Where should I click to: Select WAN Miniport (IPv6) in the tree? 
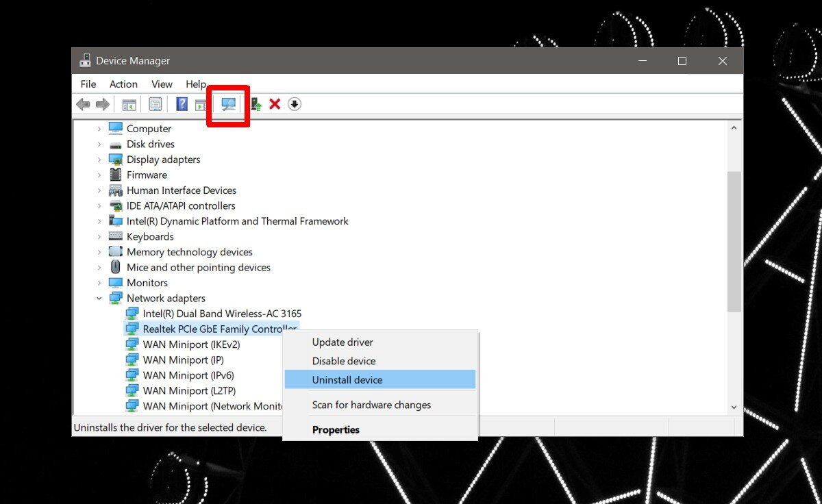[188, 375]
